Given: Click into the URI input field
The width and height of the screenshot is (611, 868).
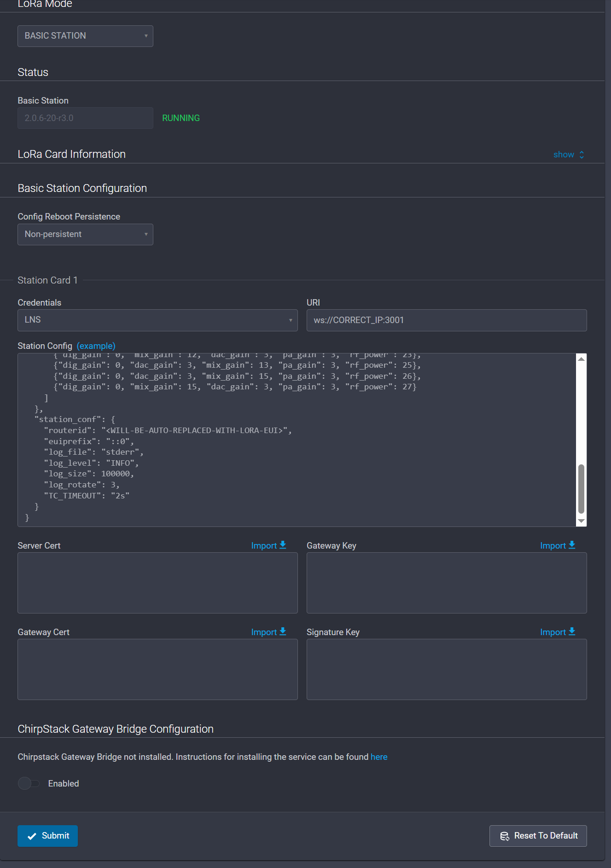Looking at the screenshot, I should click(446, 320).
